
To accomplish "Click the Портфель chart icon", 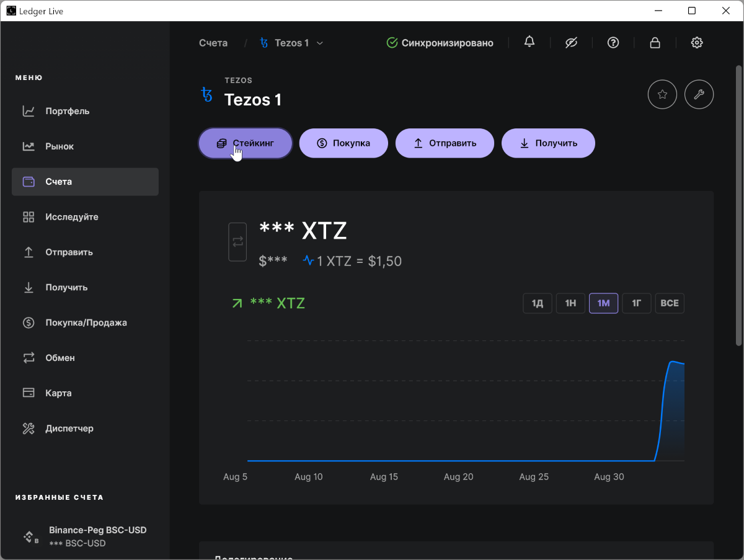I will point(29,112).
